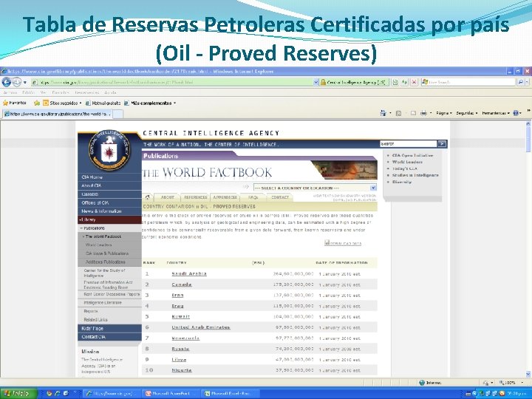Click the Internet zone globe in the status bar
Viewport: 532px width, 399px height.
point(422,383)
